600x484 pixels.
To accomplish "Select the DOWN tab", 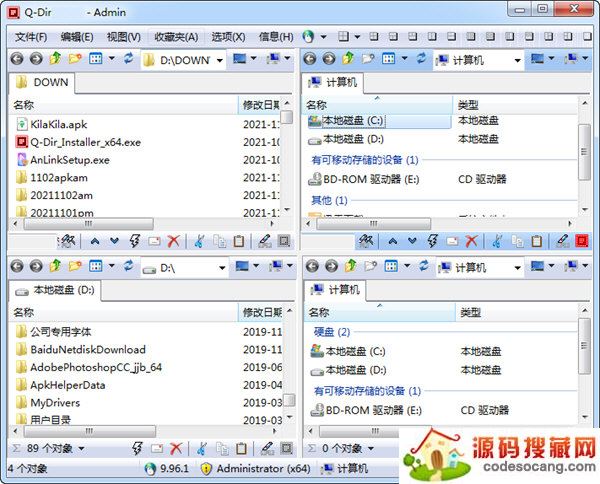I will click(x=42, y=83).
